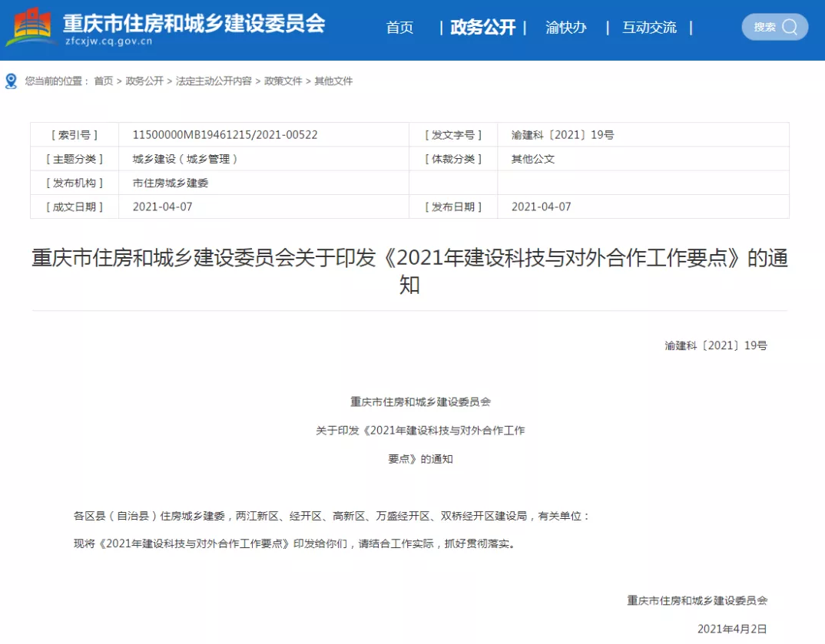825x644 pixels.
Task: Open 政策文件 breadcrumb link
Action: 283,81
